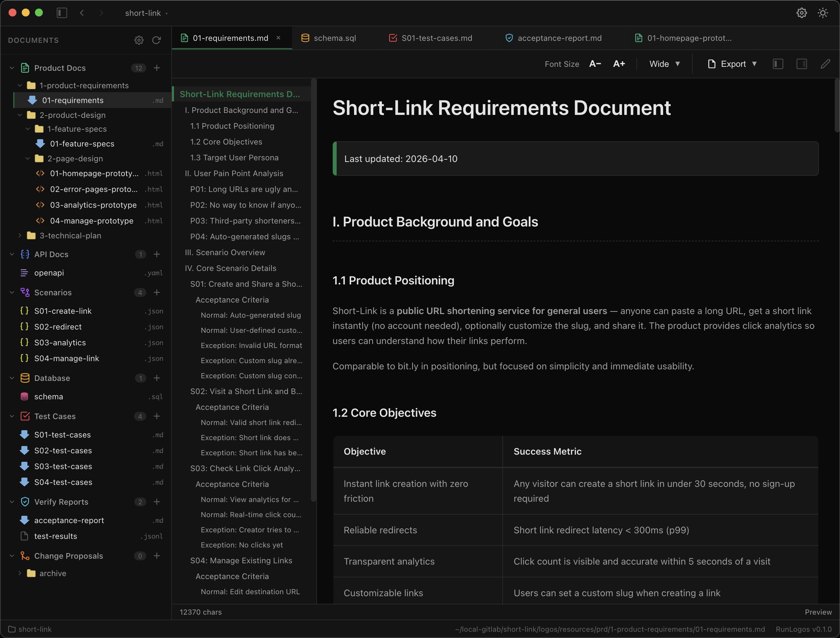Switch to the schema.sql tab
Screen dimensions: 840x638
335,38
